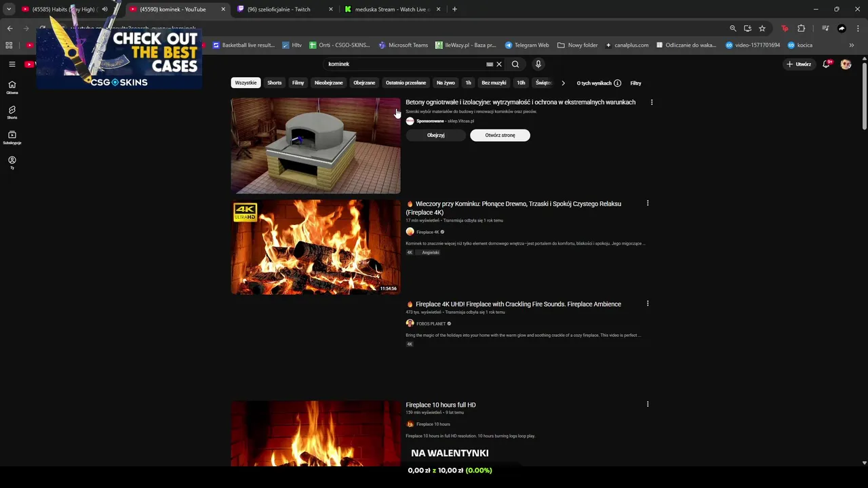Open the Ty profile sidebar icon
The width and height of the screenshot is (868, 488).
point(12,163)
